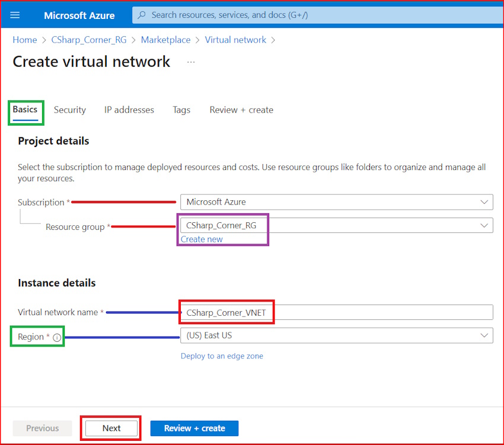Open the IP addresses tab
Image resolution: width=504 pixels, height=445 pixels.
(x=129, y=110)
